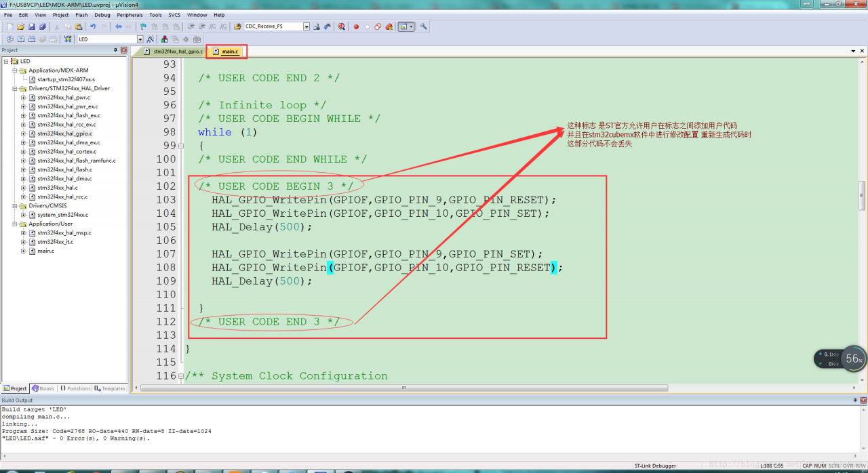Viewport: 868px width, 473px height.
Task: Indent the selected lines
Action: pos(191,26)
